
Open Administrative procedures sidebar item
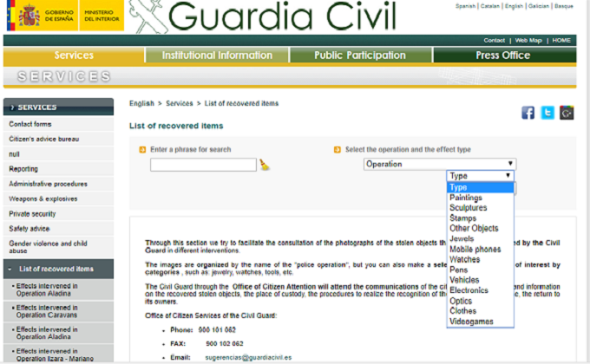coord(58,184)
